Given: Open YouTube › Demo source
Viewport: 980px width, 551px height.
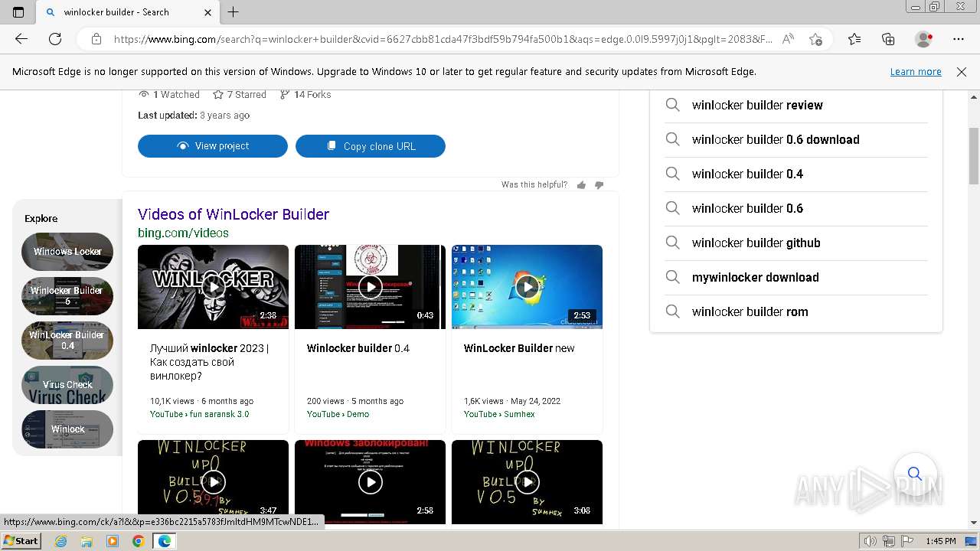Looking at the screenshot, I should click(338, 414).
